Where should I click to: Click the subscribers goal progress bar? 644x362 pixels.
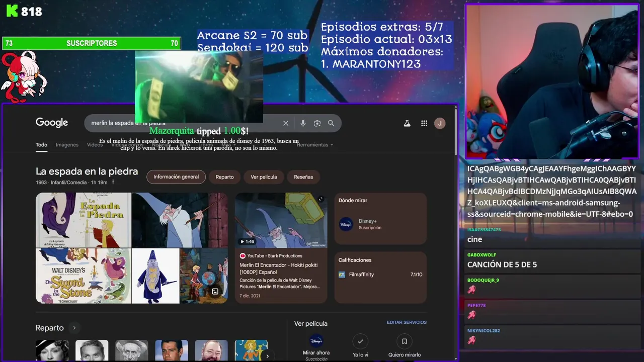[92, 43]
